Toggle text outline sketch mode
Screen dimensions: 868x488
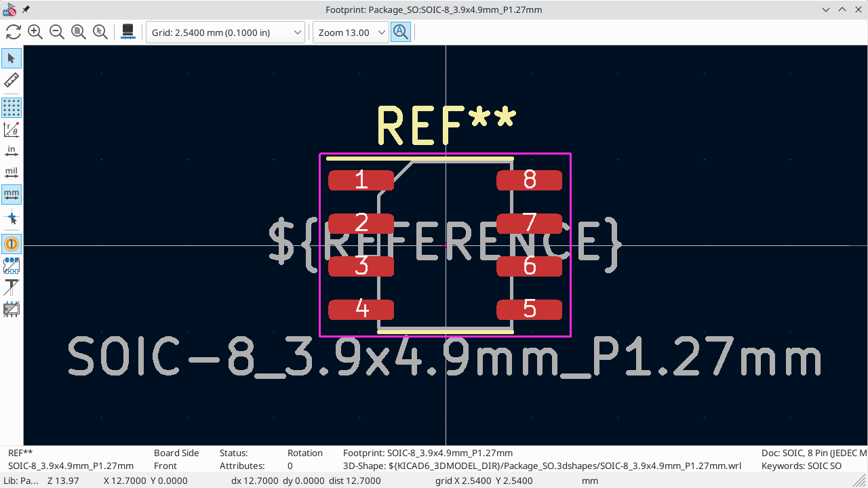[x=12, y=287]
